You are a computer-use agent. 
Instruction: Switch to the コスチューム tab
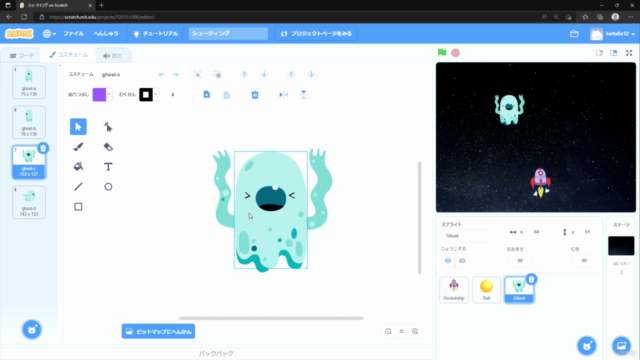coord(68,55)
